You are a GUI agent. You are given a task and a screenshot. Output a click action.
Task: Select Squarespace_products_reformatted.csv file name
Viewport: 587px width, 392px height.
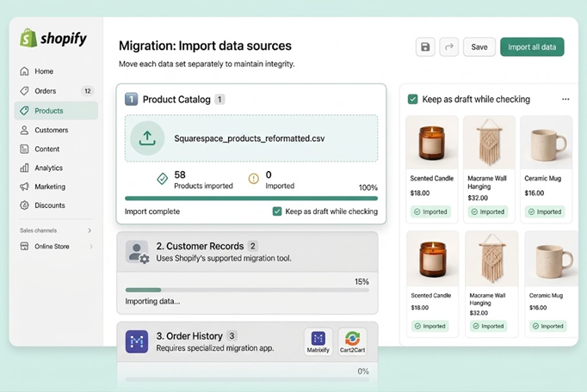[250, 138]
